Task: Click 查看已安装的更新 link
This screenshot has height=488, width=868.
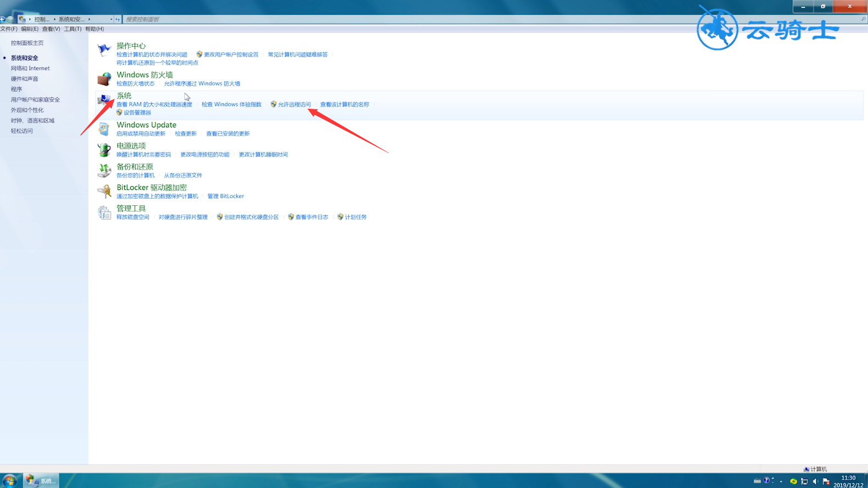Action: click(x=228, y=134)
